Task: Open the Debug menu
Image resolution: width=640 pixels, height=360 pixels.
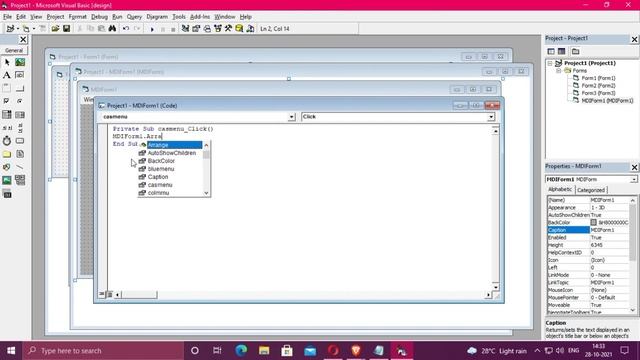Action: coord(99,17)
